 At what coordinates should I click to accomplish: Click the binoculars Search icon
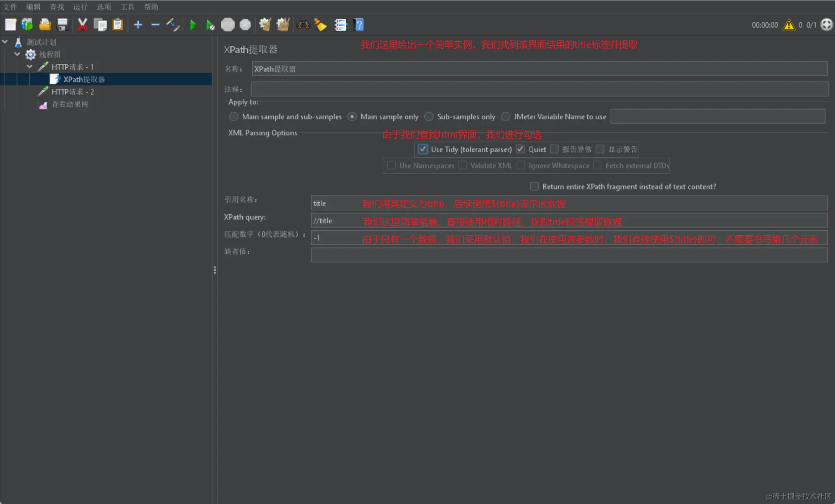pos(303,25)
